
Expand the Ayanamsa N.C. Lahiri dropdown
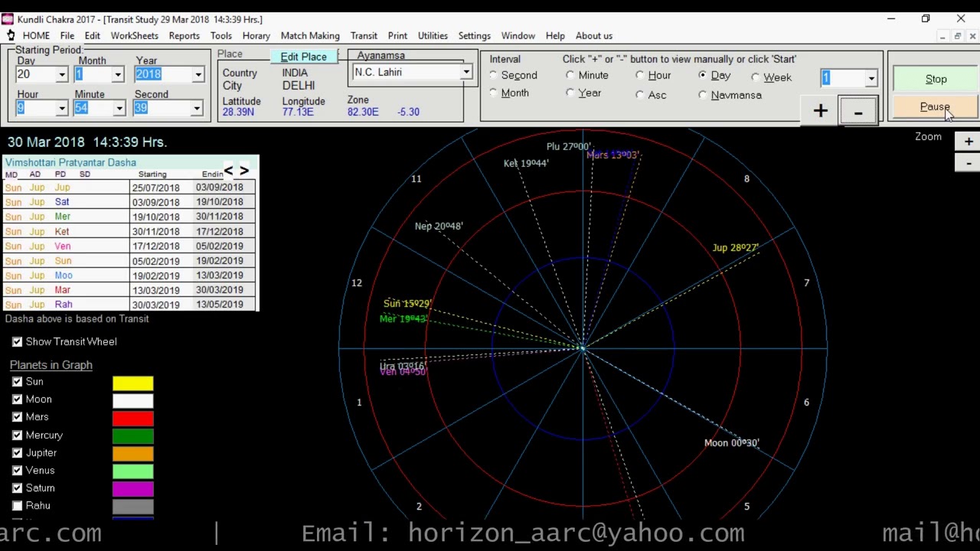pos(465,72)
